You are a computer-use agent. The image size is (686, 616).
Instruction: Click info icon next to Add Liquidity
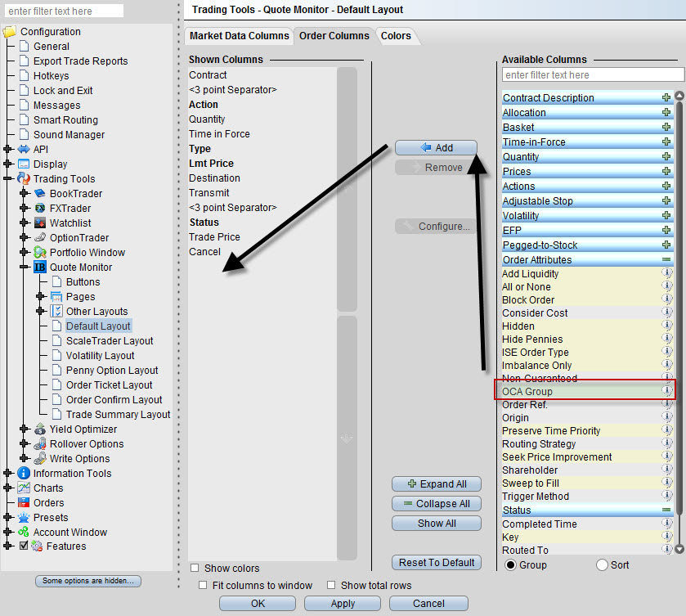click(x=666, y=272)
